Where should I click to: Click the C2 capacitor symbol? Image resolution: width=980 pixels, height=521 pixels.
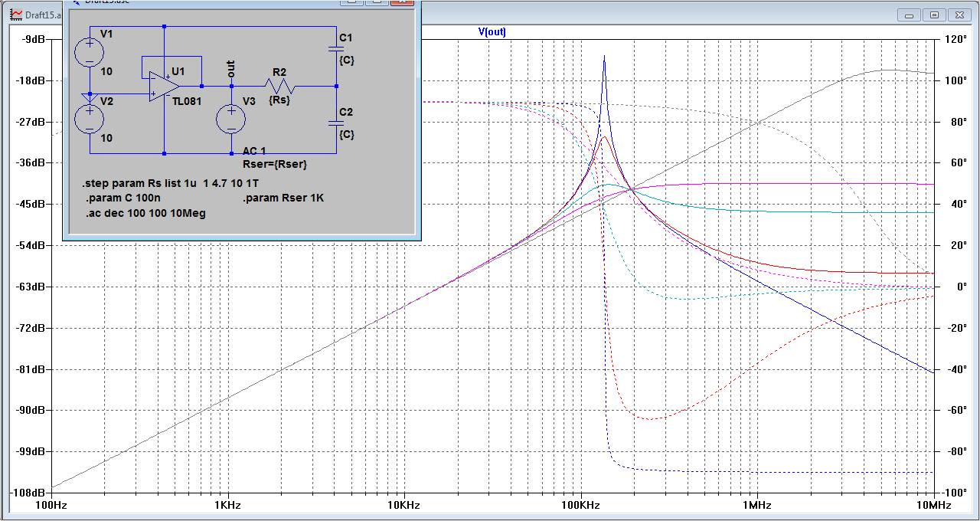(x=335, y=123)
